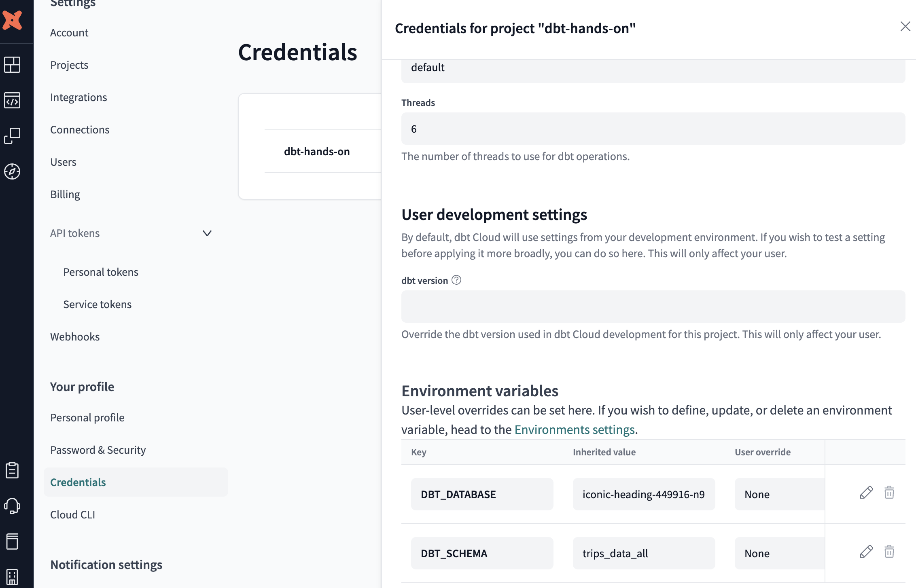Click the Key column header
Image resolution: width=916 pixels, height=588 pixels.
419,452
